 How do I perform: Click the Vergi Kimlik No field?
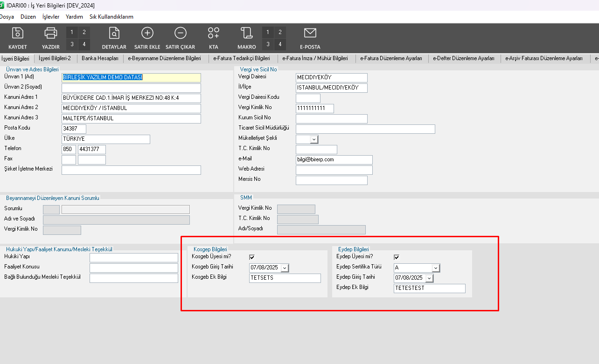coord(314,109)
